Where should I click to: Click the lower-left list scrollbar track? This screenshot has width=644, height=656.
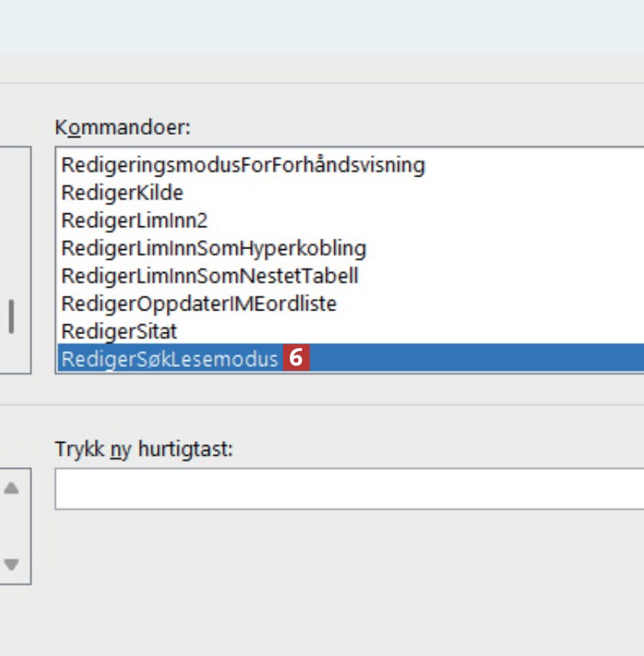(11, 526)
